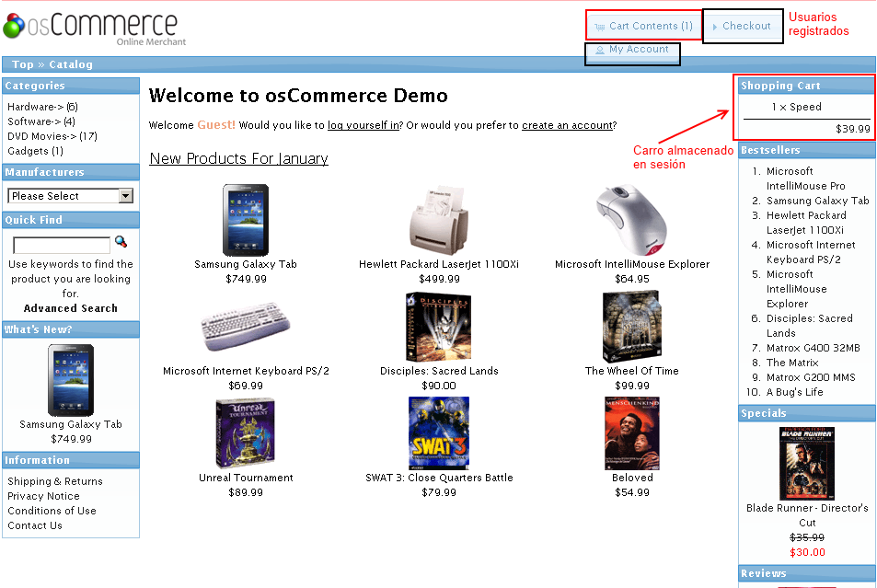The width and height of the screenshot is (877, 588).
Task: Open Shipping & Returns information page
Action: 55,481
